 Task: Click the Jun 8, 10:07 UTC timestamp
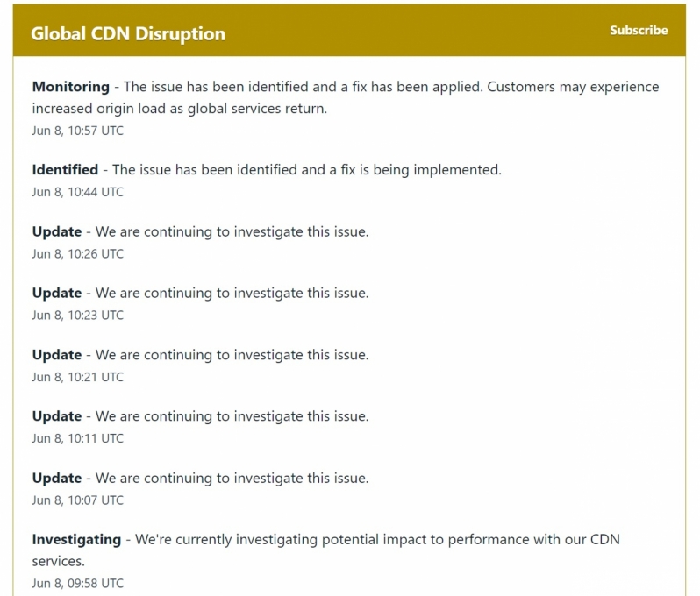(x=78, y=500)
